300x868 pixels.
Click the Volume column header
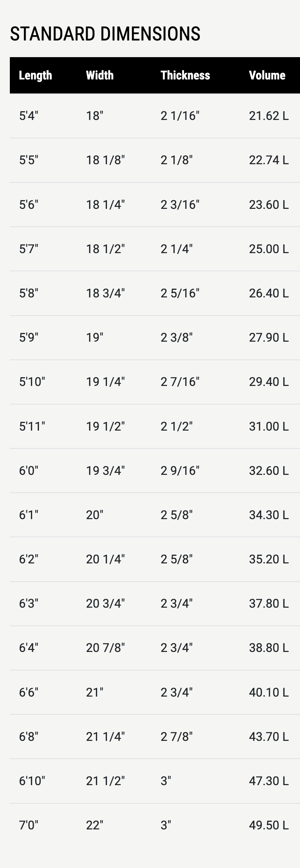coord(267,75)
